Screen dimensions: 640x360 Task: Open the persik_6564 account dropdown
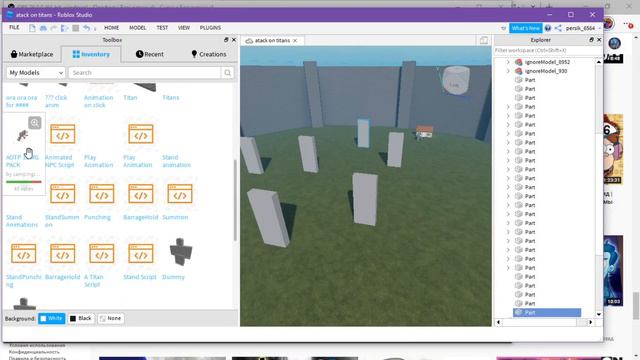(x=583, y=28)
